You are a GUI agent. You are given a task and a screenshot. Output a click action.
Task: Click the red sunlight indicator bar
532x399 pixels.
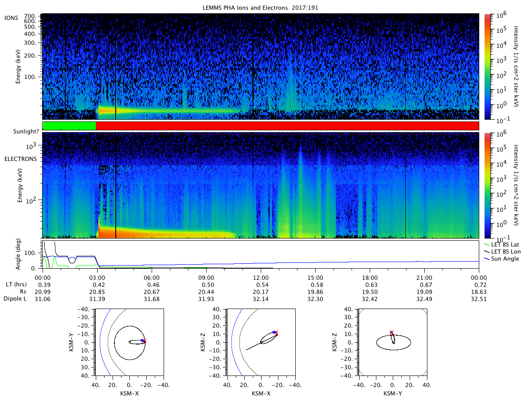coord(287,126)
